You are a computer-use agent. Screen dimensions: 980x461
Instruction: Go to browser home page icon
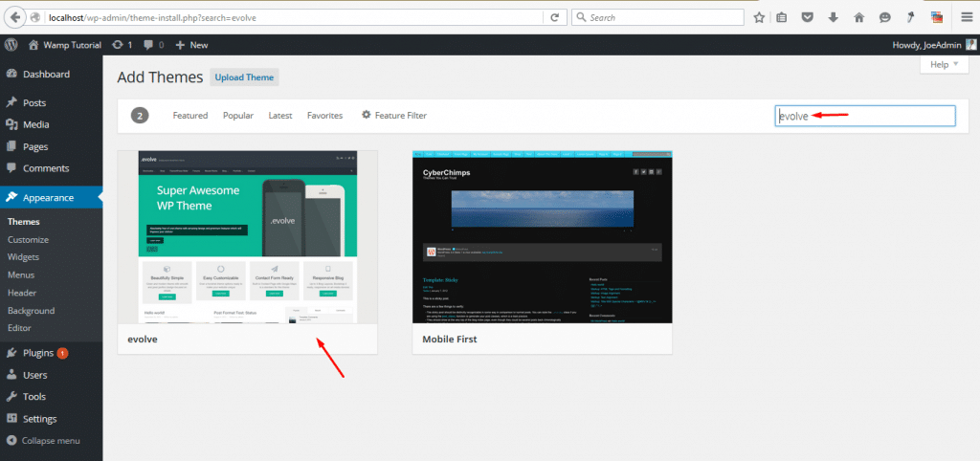click(858, 18)
